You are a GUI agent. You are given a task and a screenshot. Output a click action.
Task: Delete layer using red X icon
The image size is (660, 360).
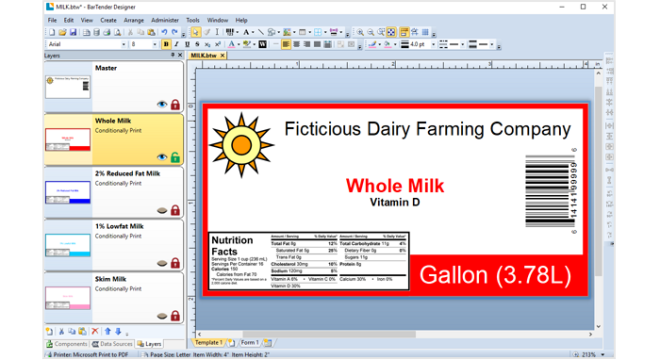[x=95, y=331]
